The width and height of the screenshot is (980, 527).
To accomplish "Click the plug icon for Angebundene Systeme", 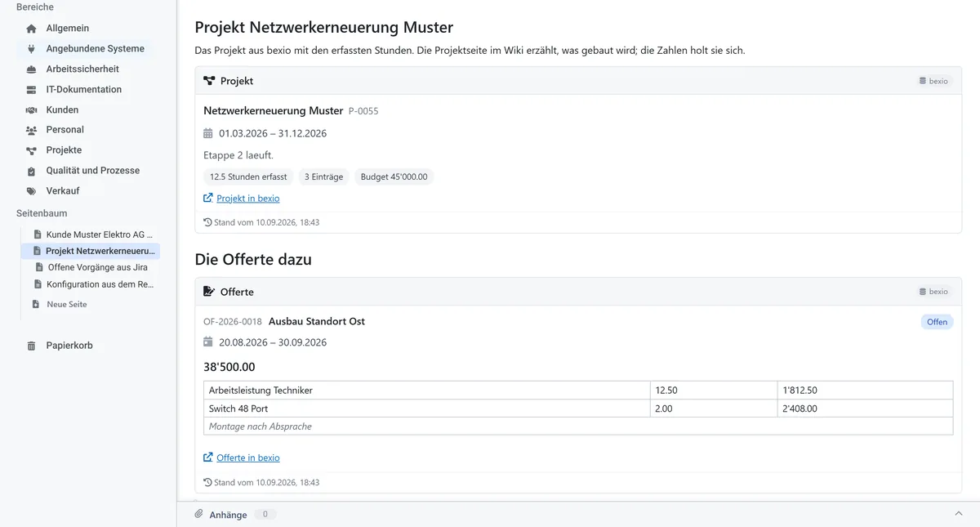I will 31,49.
